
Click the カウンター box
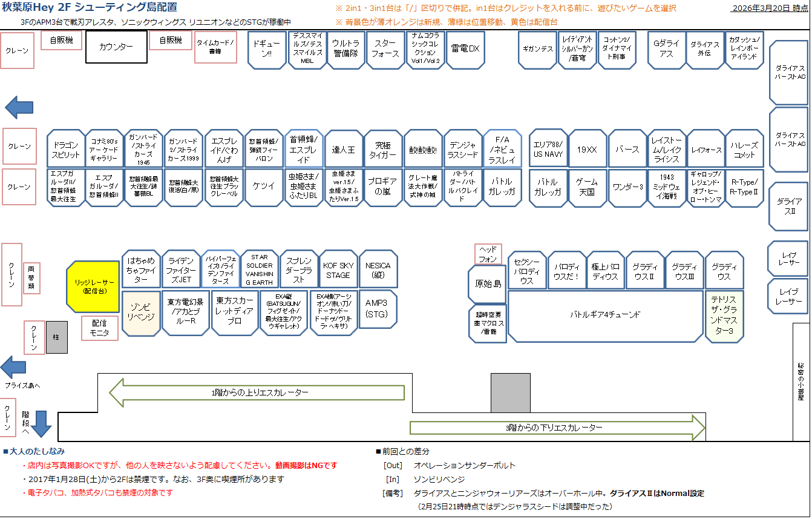point(116,47)
